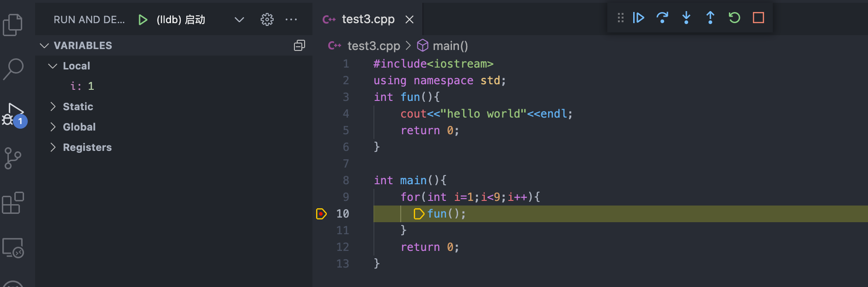The image size is (868, 287).
Task: Expand the Registers scope
Action: pyautogui.click(x=53, y=147)
